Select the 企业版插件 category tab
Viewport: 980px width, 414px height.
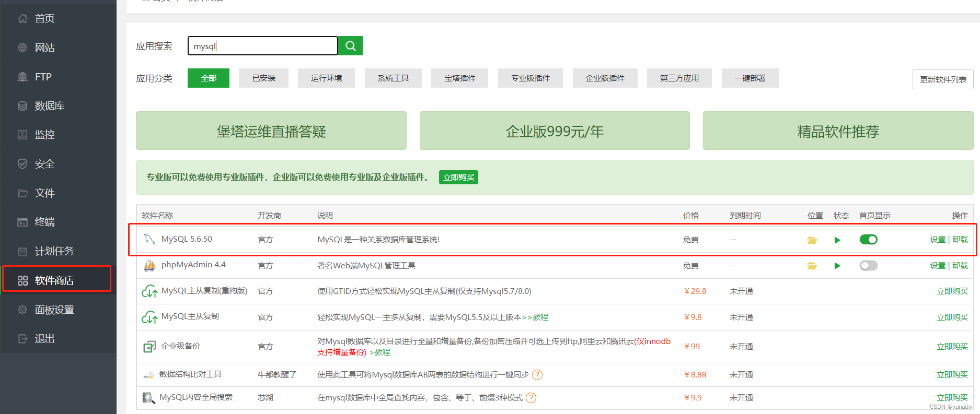[x=605, y=78]
